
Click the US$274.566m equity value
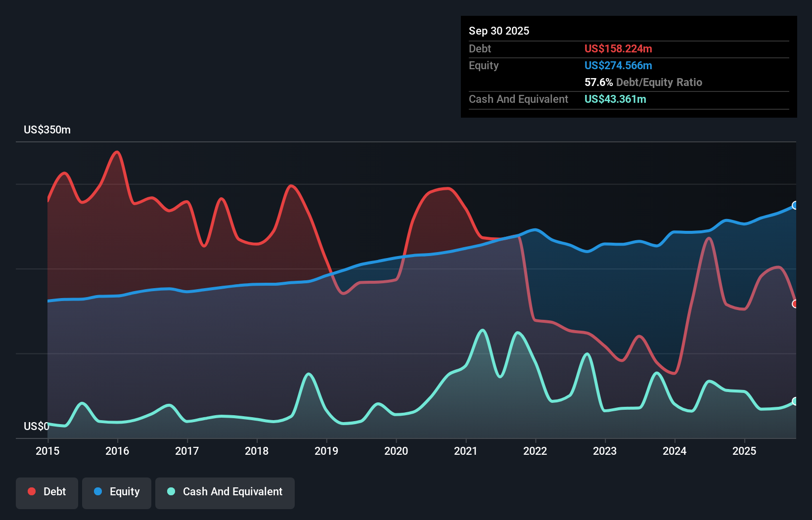pyautogui.click(x=618, y=65)
